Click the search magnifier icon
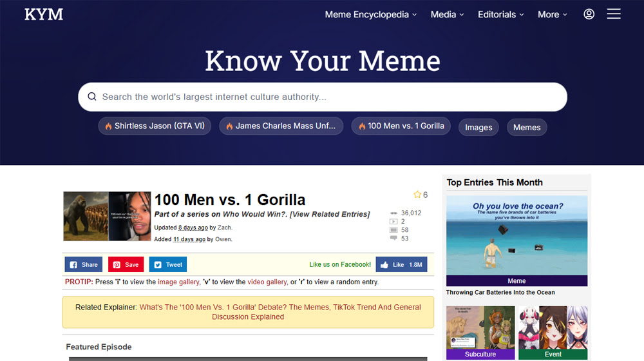 (x=92, y=97)
